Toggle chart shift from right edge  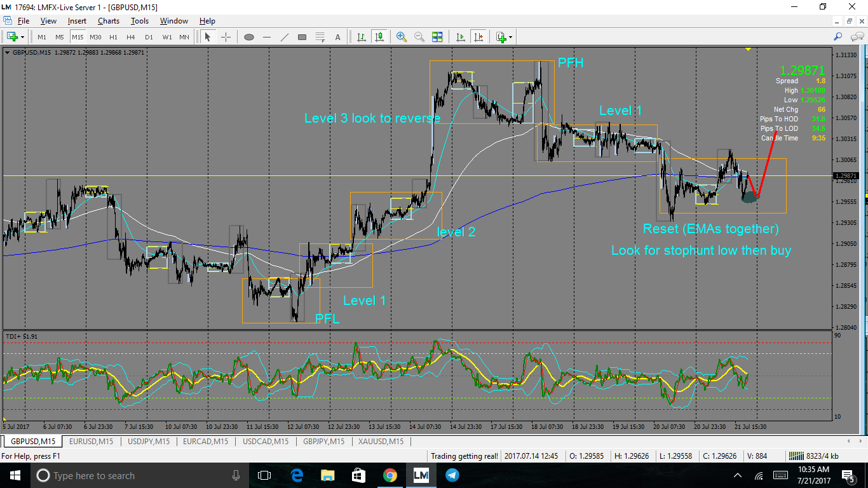(x=478, y=37)
